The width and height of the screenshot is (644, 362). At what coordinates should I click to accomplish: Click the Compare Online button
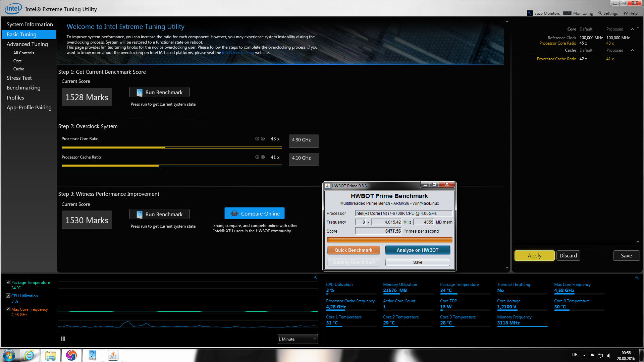click(x=255, y=214)
